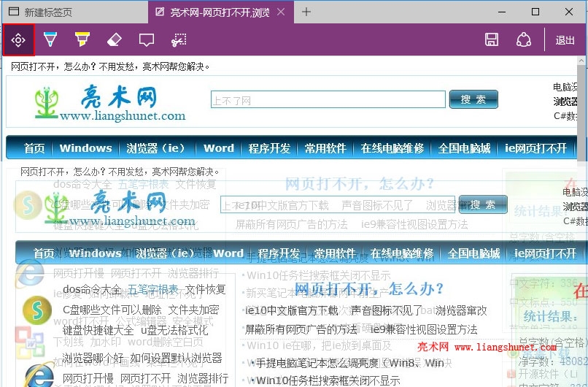Viewport: 588px width, 387px height.
Task: Select the 亮术网-网页打不开 tab
Action: pos(220,12)
